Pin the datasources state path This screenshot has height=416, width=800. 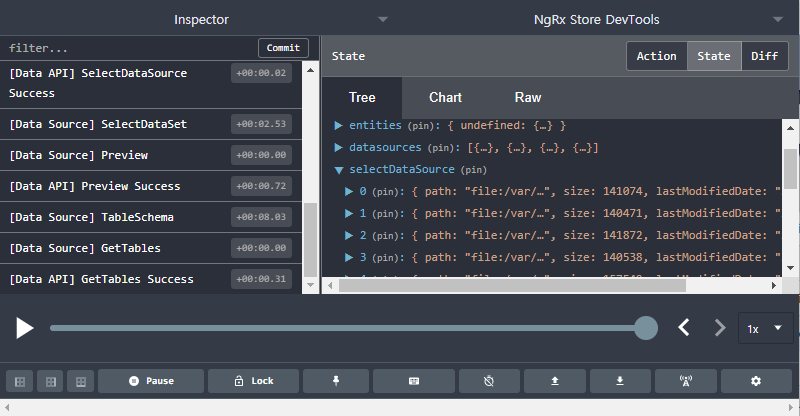[442, 148]
